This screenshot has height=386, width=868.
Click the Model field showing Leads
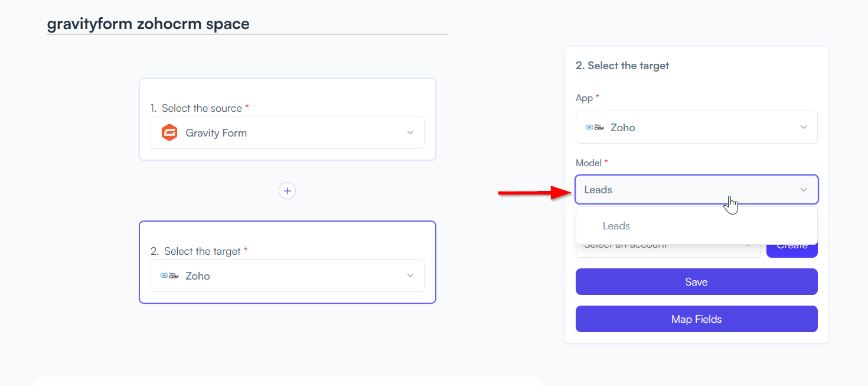[697, 190]
